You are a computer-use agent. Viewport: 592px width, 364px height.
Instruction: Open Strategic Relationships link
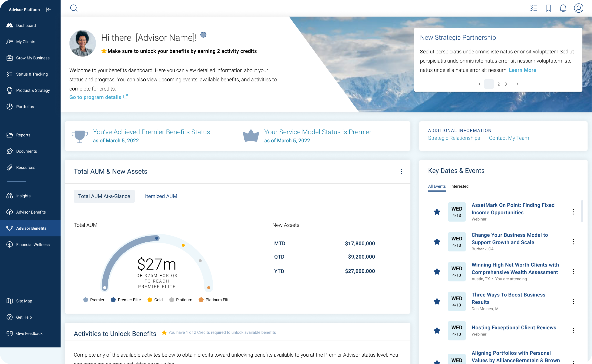(x=454, y=138)
